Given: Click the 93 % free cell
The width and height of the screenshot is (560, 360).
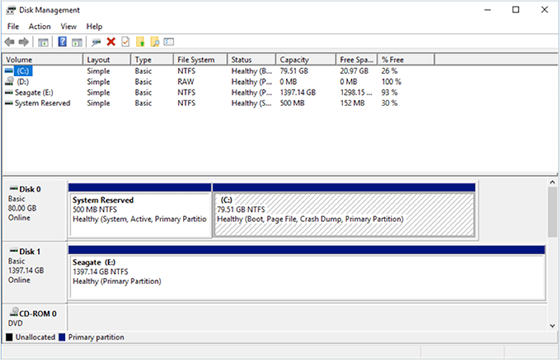Looking at the screenshot, I should 389,92.
